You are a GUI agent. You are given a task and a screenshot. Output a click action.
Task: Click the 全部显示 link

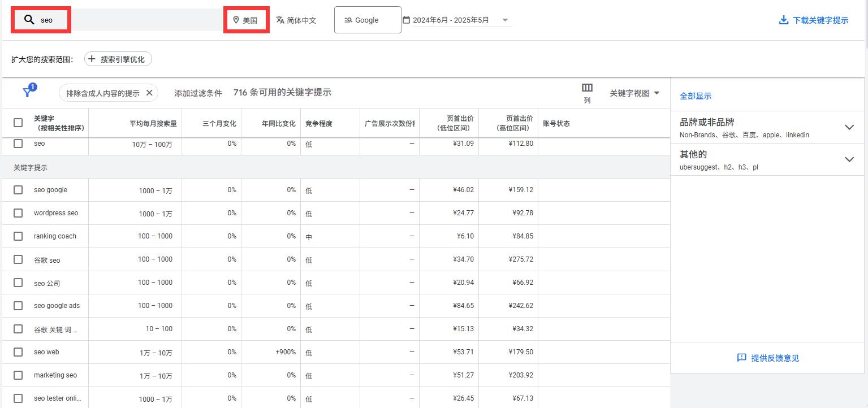pos(695,96)
